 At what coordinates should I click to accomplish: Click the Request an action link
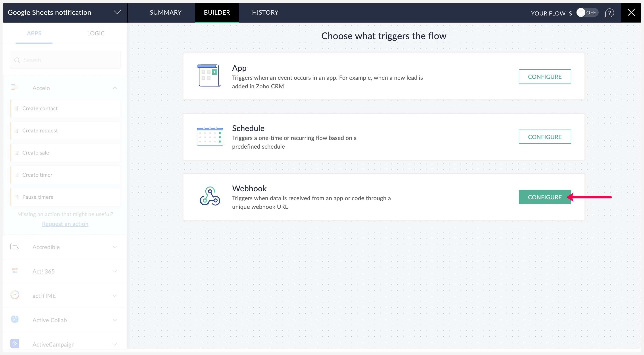tap(65, 224)
